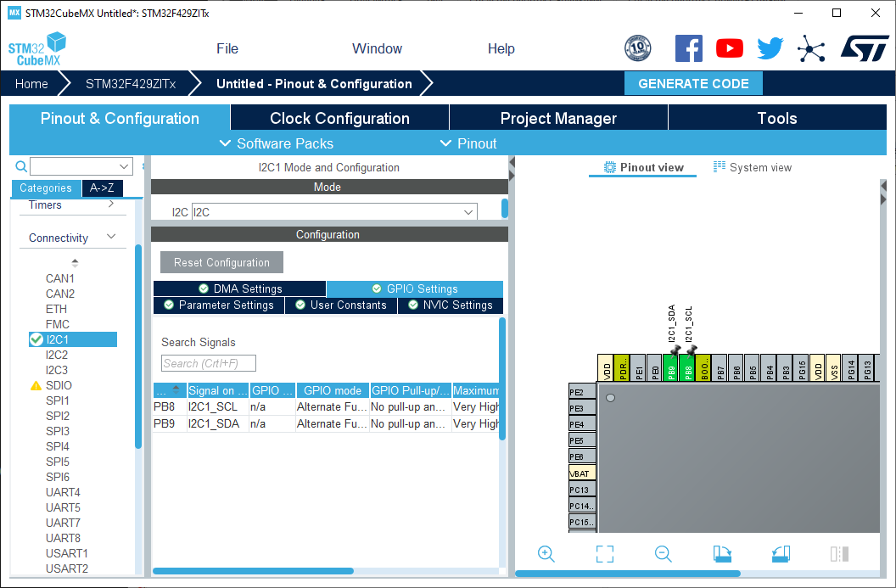Open the category search dropdown box
896x588 pixels.
tap(81, 166)
